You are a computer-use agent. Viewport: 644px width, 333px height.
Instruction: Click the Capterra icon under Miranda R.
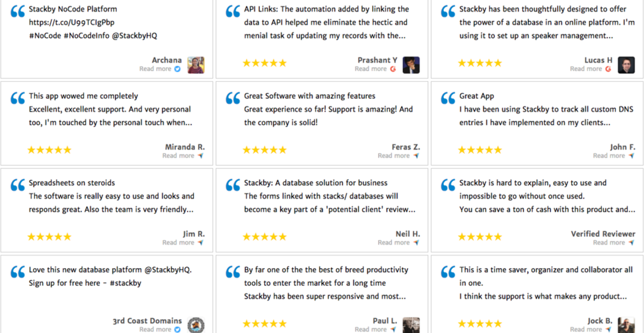pyautogui.click(x=201, y=156)
